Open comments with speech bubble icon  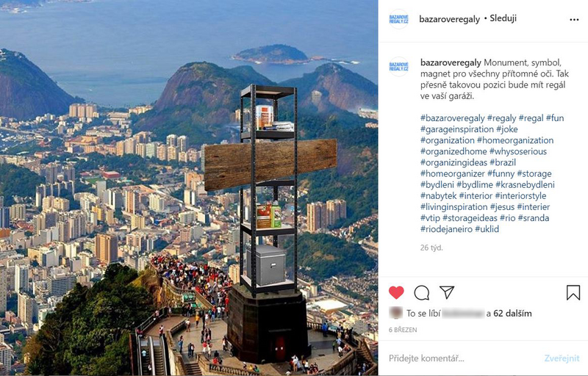421,292
